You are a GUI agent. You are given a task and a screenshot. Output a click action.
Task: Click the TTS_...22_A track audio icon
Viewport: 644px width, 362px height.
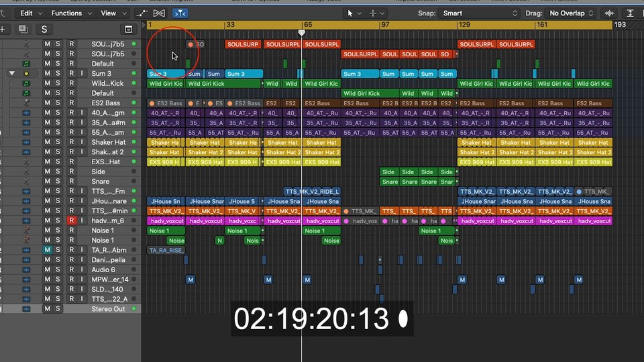(26, 299)
